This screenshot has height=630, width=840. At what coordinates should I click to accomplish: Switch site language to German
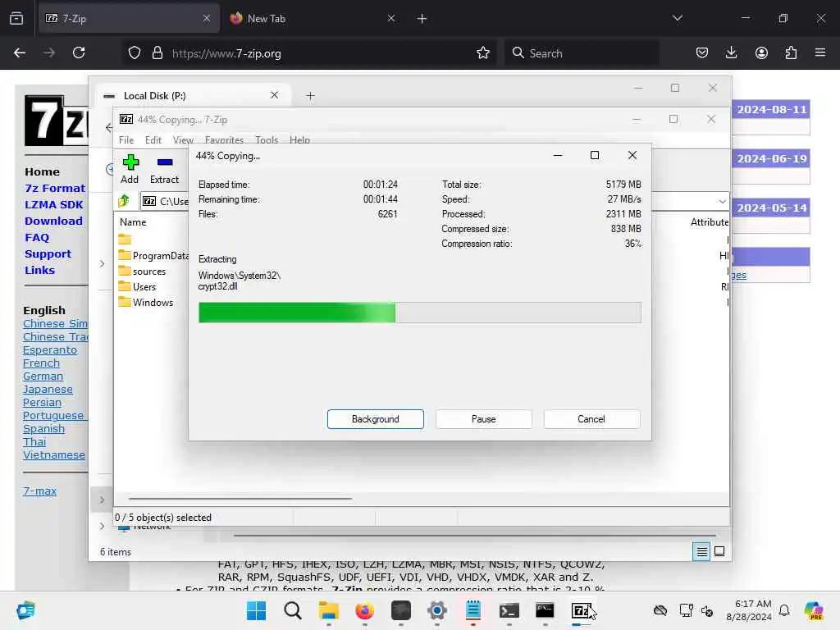coord(43,376)
